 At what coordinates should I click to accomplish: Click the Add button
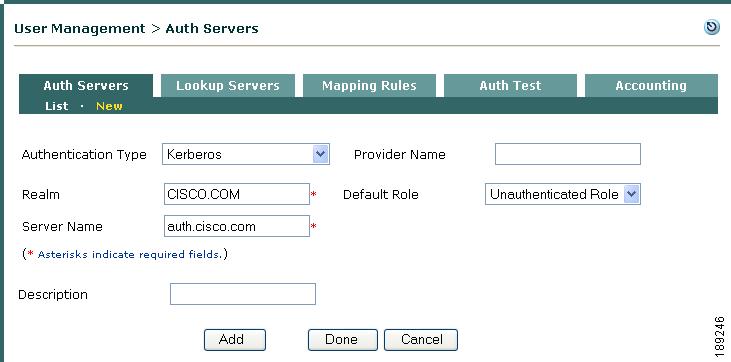pos(235,340)
